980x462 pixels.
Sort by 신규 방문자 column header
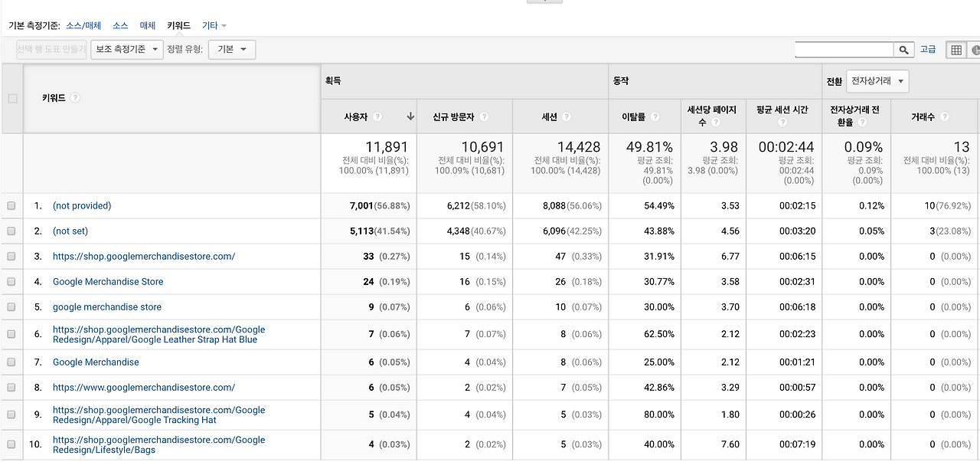454,117
